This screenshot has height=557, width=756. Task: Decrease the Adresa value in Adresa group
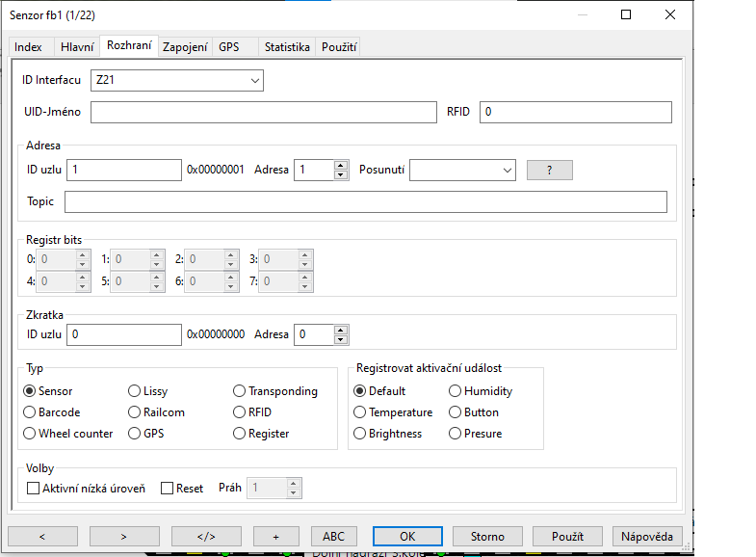coord(341,174)
